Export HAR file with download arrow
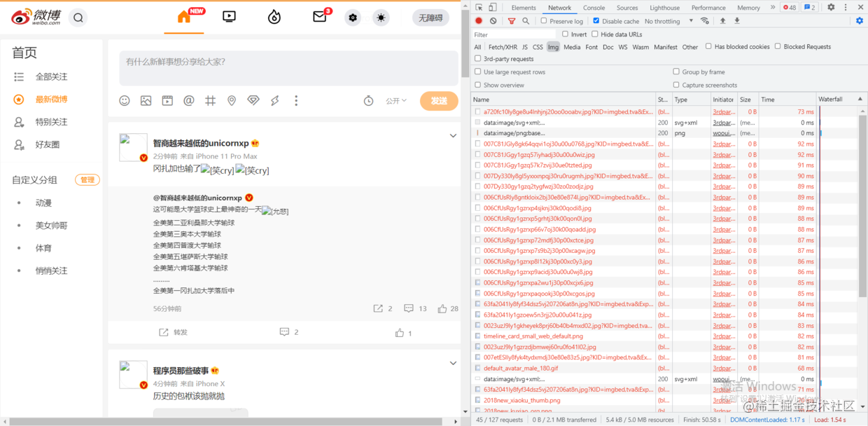This screenshot has width=868, height=426. click(736, 21)
